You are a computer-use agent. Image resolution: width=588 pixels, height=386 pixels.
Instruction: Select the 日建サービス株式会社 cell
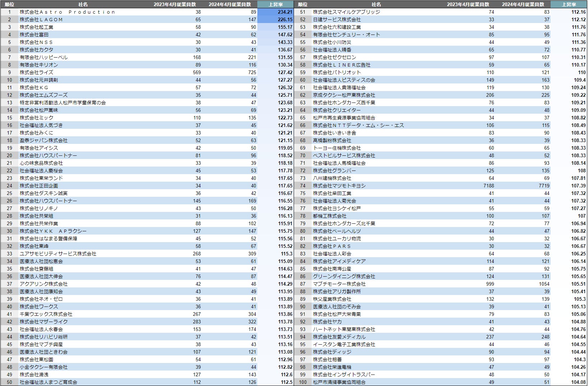(x=337, y=19)
